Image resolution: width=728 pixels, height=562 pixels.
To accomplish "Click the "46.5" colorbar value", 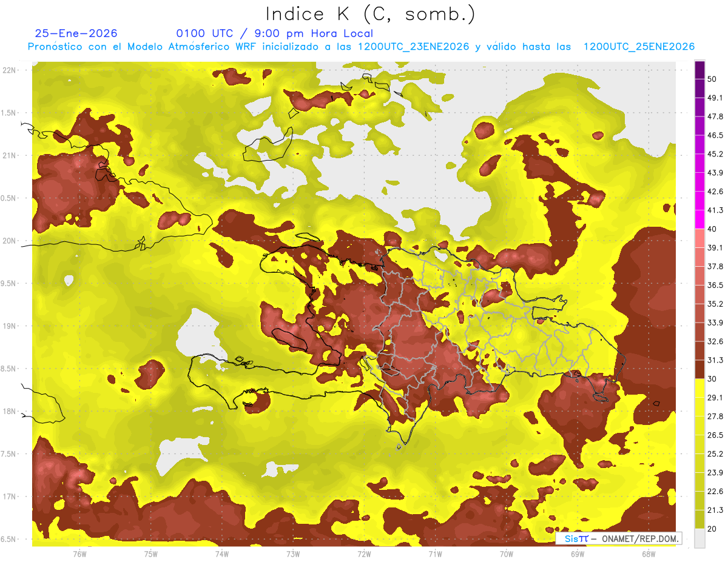I will 715,135.
